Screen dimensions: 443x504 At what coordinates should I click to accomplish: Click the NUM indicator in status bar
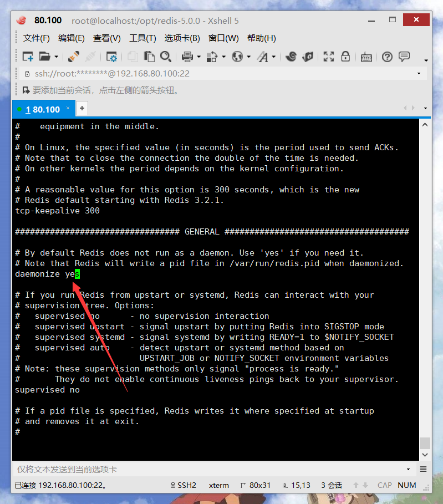click(x=406, y=485)
